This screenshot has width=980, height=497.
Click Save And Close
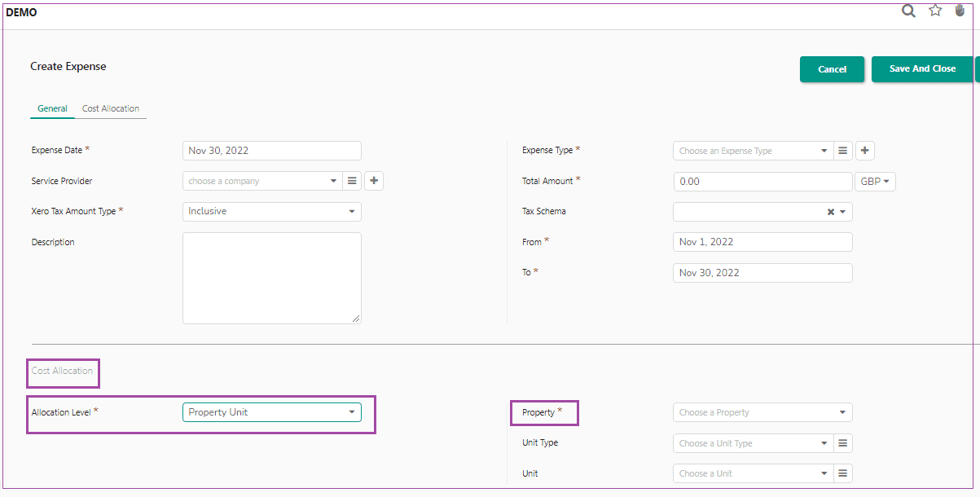pyautogui.click(x=922, y=69)
